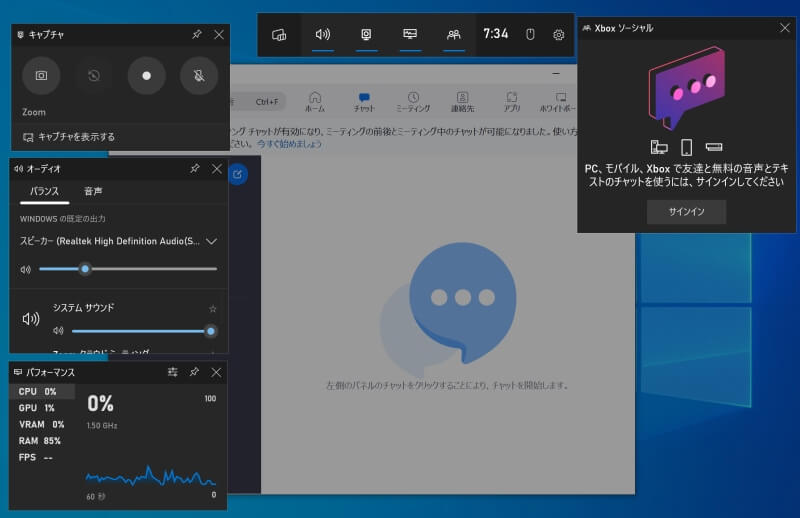Select the RAM metric in Performance
This screenshot has width=800, height=518.
click(x=40, y=440)
